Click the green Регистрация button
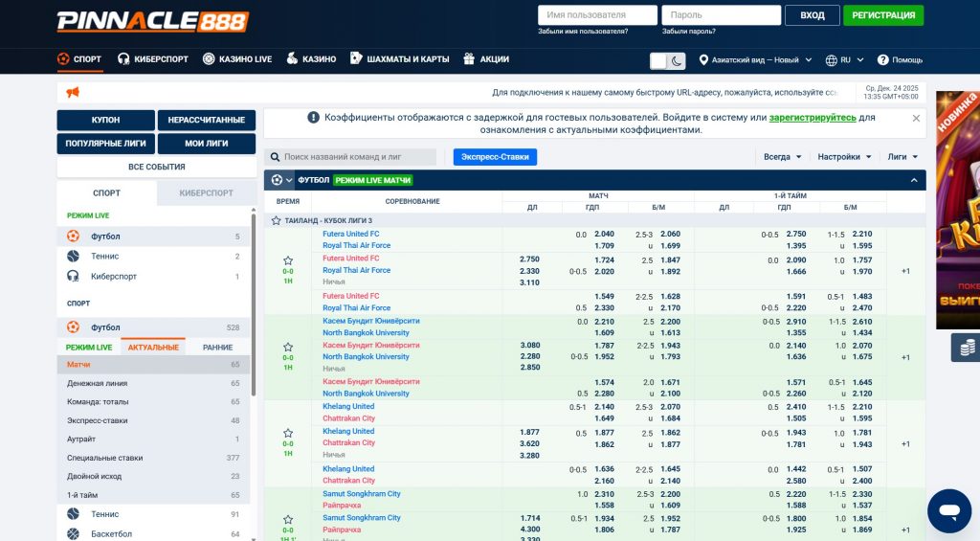 882,15
